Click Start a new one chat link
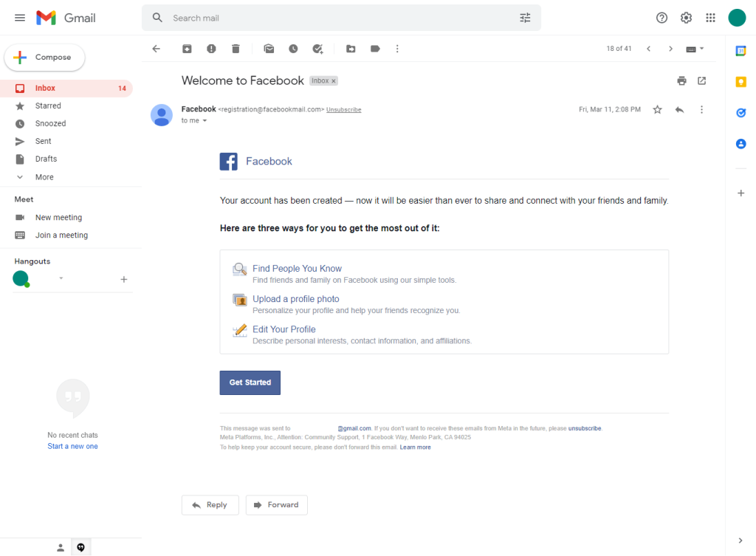 click(73, 447)
